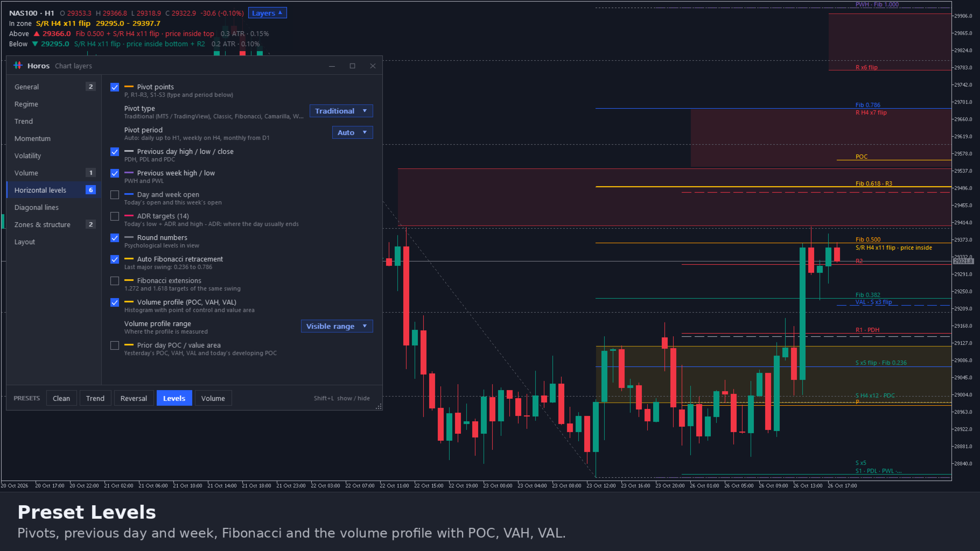The height and width of the screenshot is (551, 980).
Task: Close the Horos Chart layers dialog
Action: coord(373,66)
